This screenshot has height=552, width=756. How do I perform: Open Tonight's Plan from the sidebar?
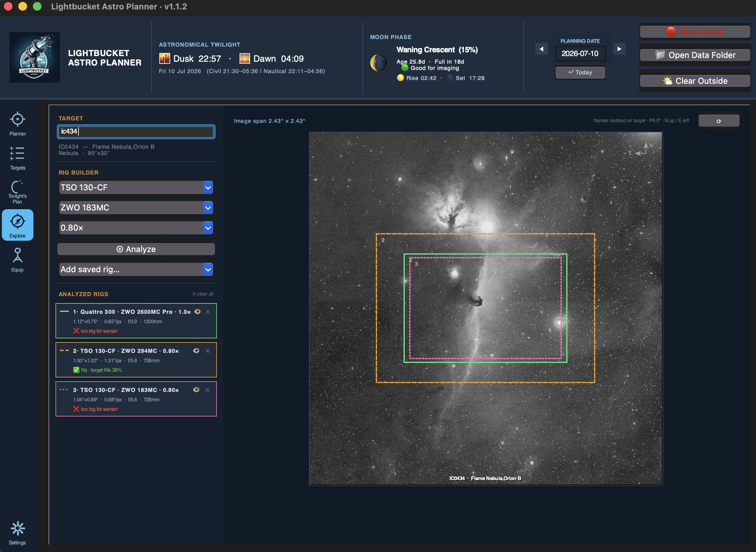pyautogui.click(x=17, y=192)
